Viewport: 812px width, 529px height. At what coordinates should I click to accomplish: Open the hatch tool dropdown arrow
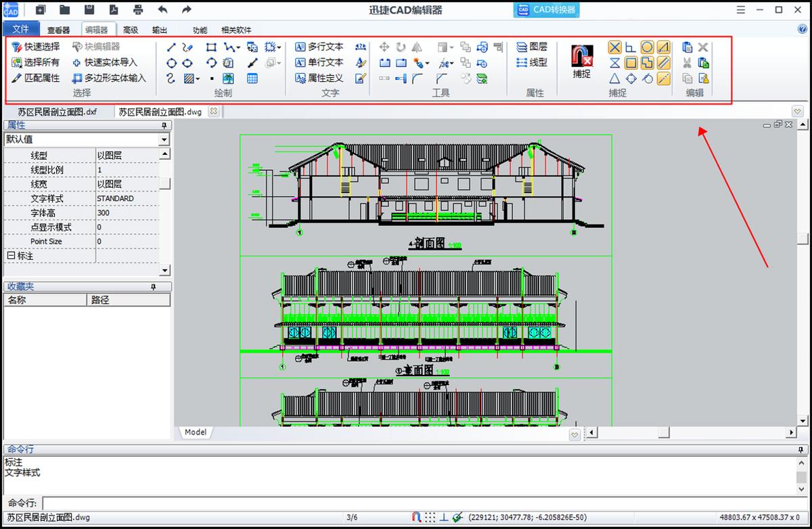(x=198, y=79)
